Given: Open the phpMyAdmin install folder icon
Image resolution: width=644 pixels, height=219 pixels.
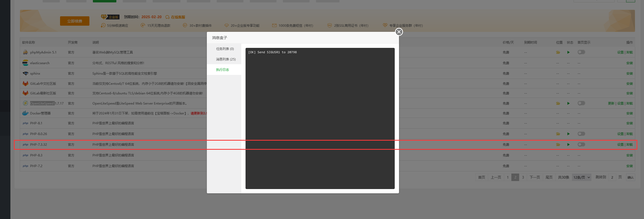Looking at the screenshot, I should click(x=558, y=52).
